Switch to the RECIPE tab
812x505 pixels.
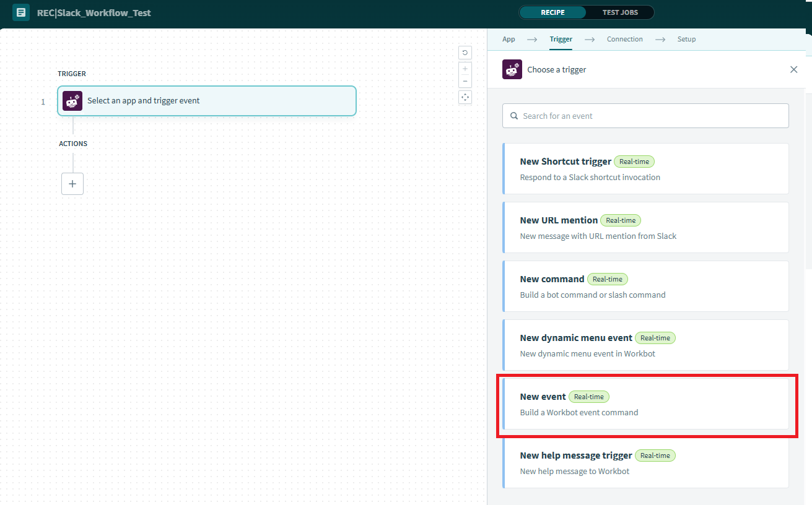coord(552,12)
